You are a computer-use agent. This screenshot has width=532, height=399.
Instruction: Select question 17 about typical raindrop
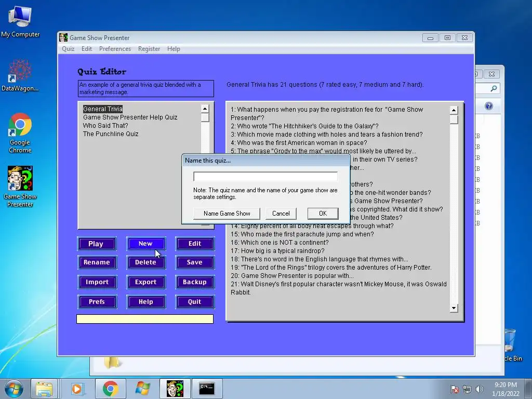point(277,251)
